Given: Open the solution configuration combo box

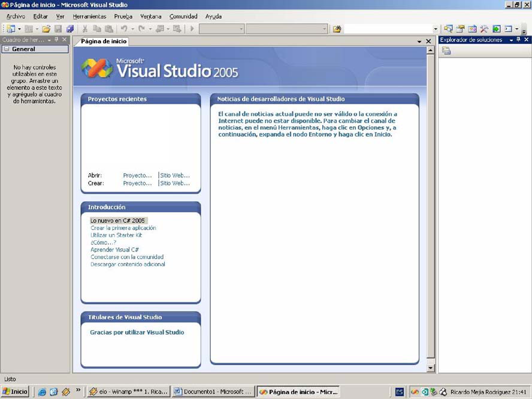Looking at the screenshot, I should pos(221,29).
